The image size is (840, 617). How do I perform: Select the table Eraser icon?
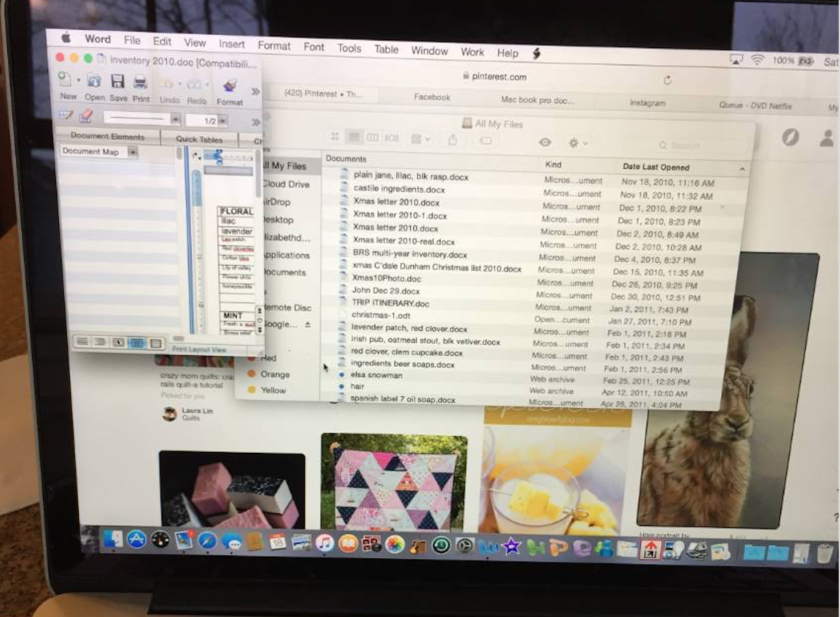pyautogui.click(x=86, y=116)
